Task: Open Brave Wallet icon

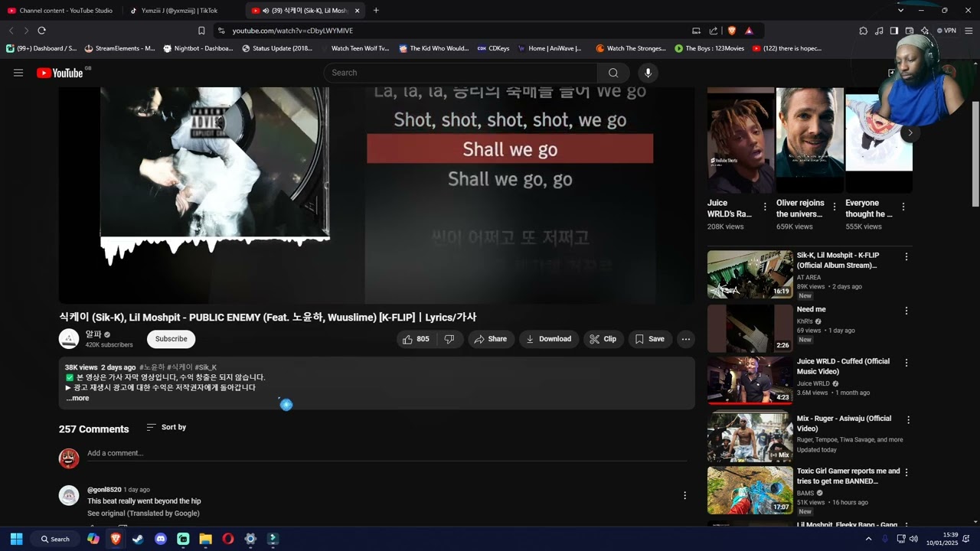Action: tap(909, 31)
